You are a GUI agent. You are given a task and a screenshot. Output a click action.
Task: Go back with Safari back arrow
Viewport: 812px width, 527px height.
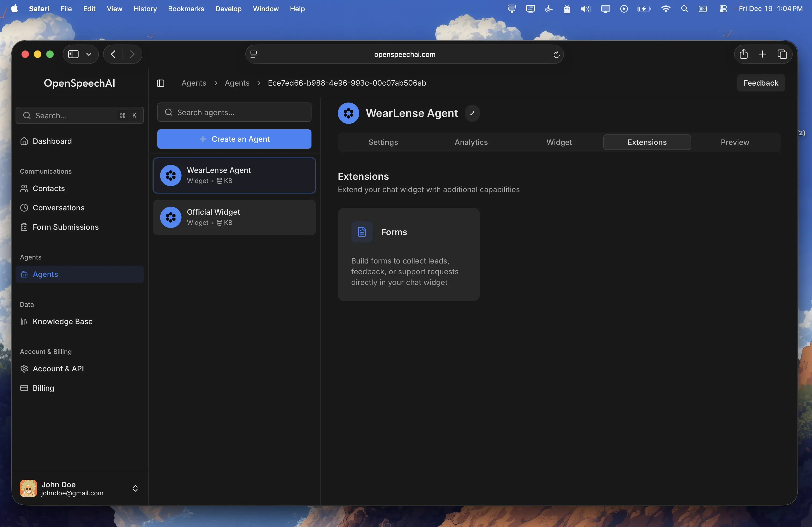click(x=113, y=54)
